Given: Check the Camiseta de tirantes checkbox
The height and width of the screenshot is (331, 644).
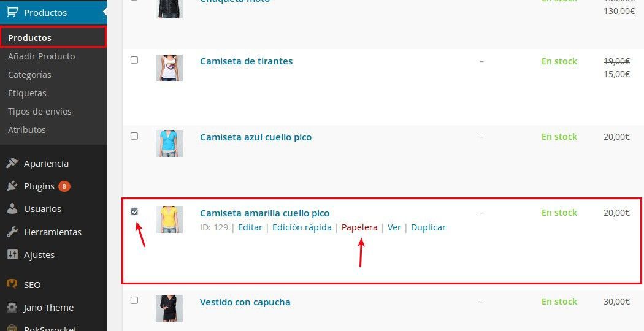Looking at the screenshot, I should pyautogui.click(x=134, y=60).
